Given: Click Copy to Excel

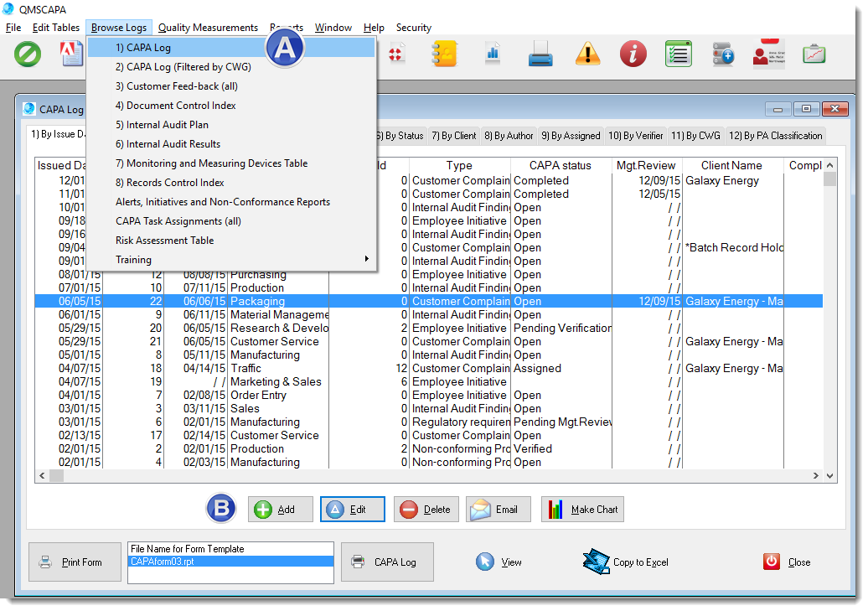Looking at the screenshot, I should pyautogui.click(x=626, y=562).
